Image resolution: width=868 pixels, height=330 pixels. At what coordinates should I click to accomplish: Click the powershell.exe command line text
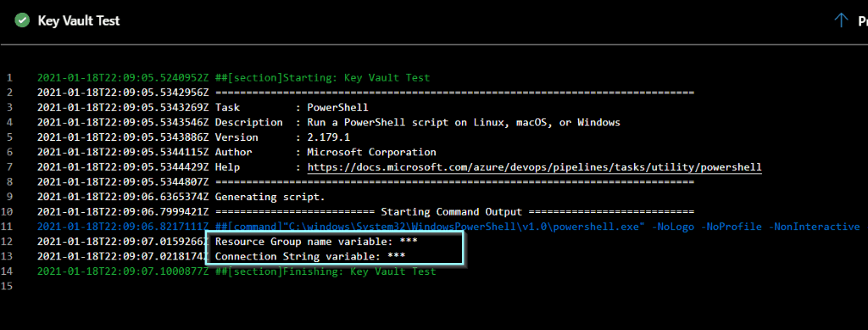pos(448,227)
